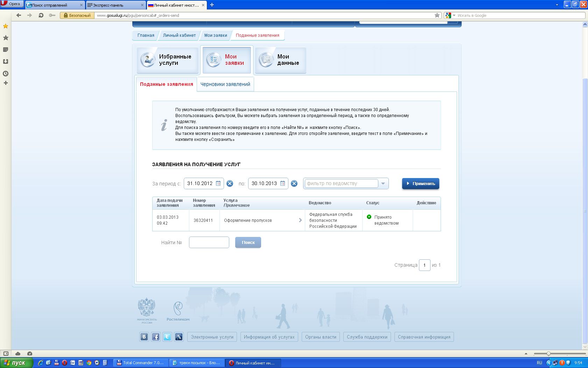
Task: Click the calendar icon for end date
Action: (282, 183)
